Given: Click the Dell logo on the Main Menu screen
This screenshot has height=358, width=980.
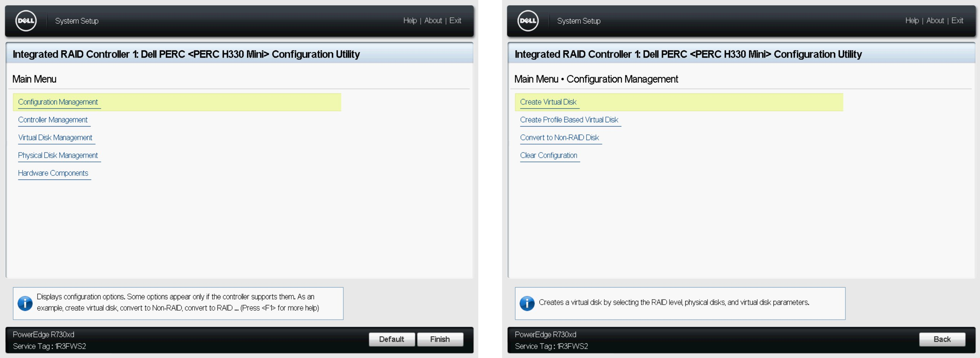Looking at the screenshot, I should [x=26, y=21].
